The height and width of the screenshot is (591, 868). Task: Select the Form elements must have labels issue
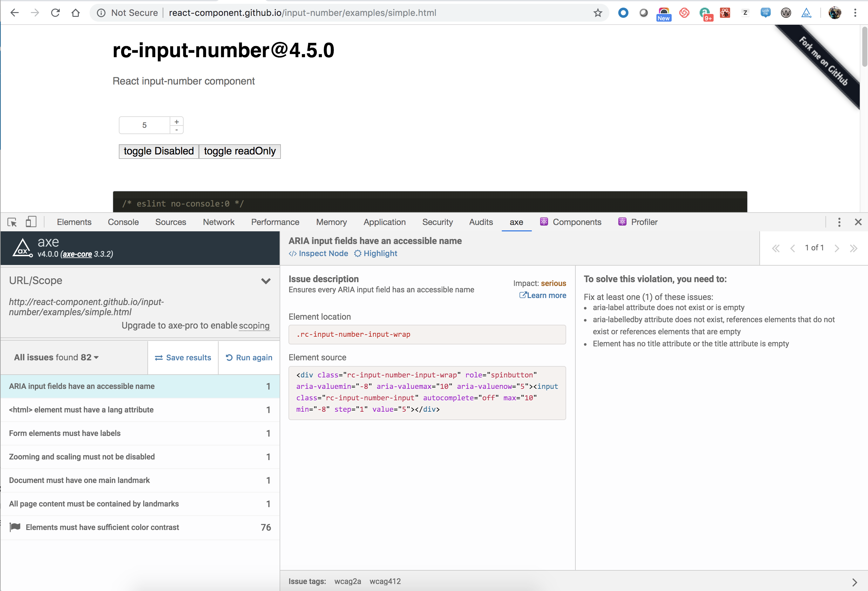[140, 434]
